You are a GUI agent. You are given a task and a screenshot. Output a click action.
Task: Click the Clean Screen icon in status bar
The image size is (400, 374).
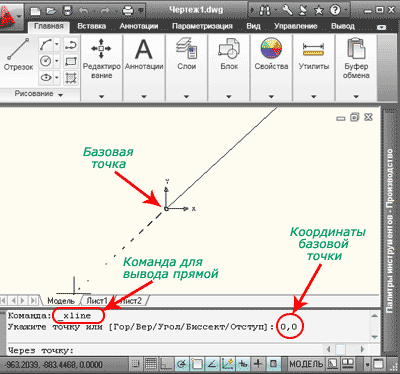(378, 364)
